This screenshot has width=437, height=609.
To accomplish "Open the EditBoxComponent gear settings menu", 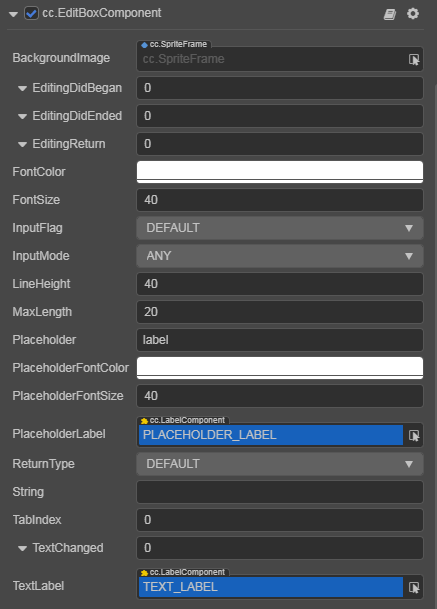I will pos(413,14).
